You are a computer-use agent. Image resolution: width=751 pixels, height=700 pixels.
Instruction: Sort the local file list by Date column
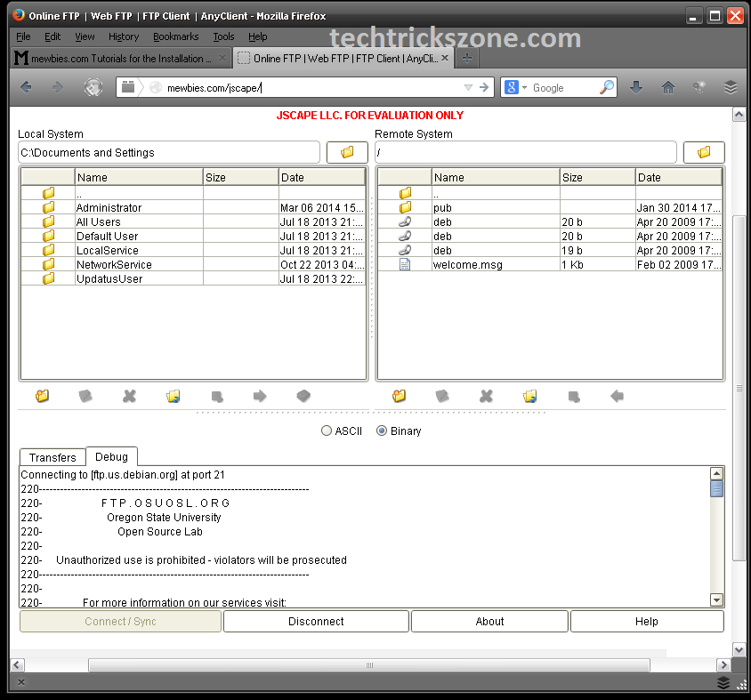pyautogui.click(x=321, y=177)
